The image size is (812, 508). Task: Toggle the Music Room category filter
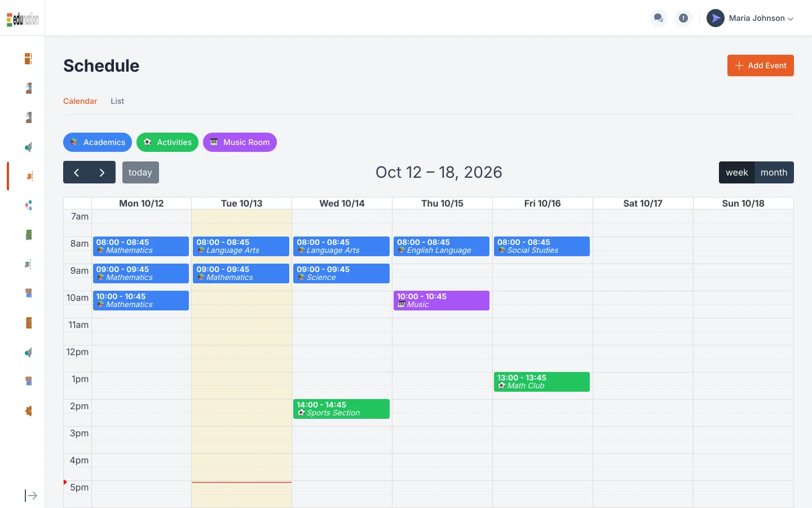click(x=240, y=142)
